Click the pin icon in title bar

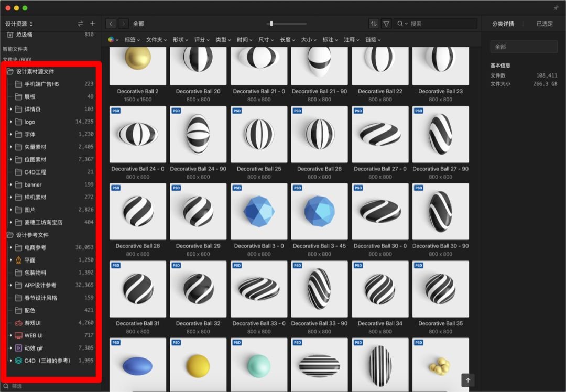point(556,8)
